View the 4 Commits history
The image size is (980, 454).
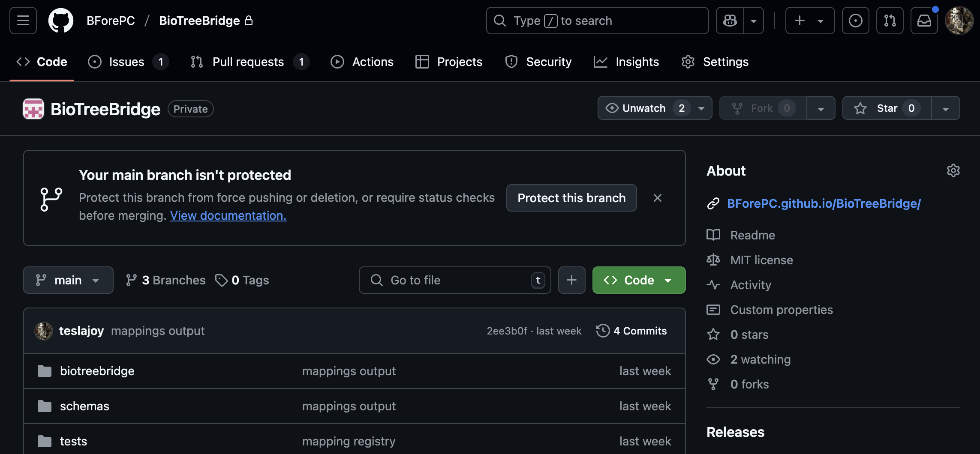[631, 331]
